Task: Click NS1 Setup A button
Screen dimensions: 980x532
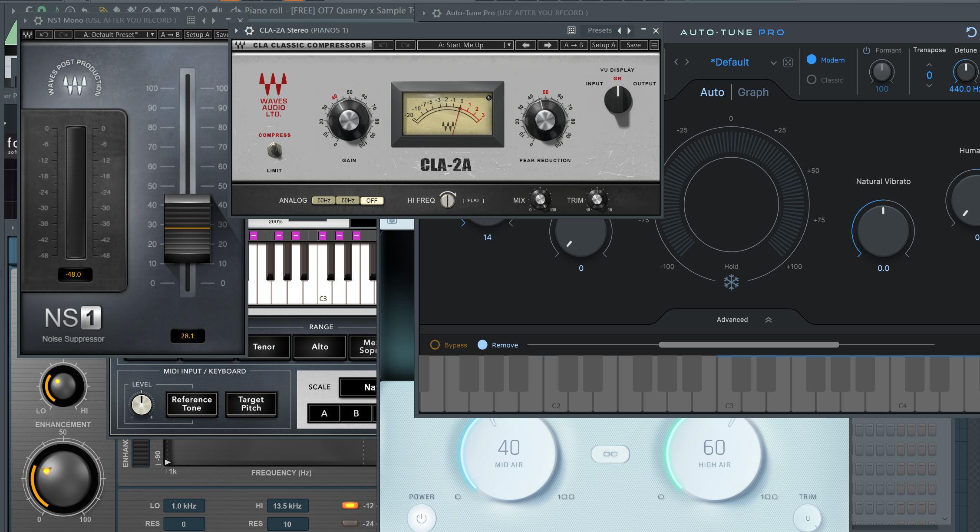Action: pyautogui.click(x=198, y=35)
